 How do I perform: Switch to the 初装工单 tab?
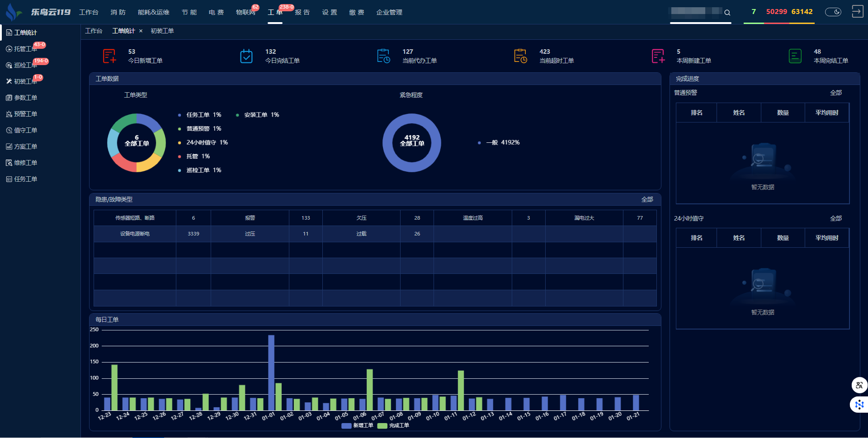coord(162,31)
